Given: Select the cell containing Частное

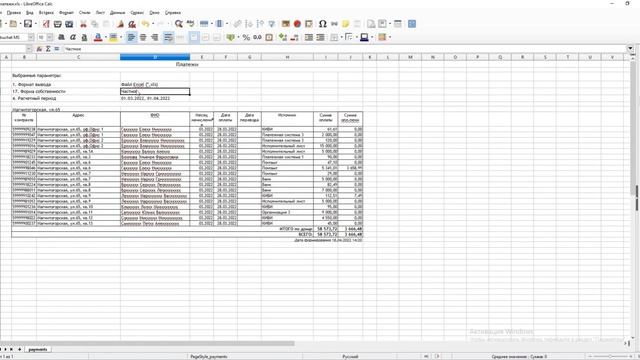Looking at the screenshot, I should tap(155, 91).
